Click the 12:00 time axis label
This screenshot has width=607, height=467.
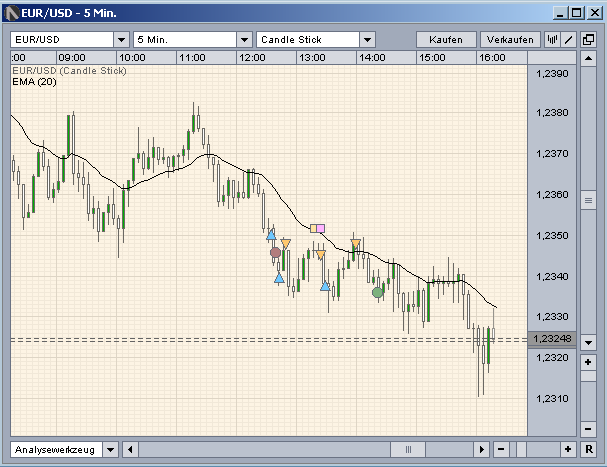pos(252,58)
